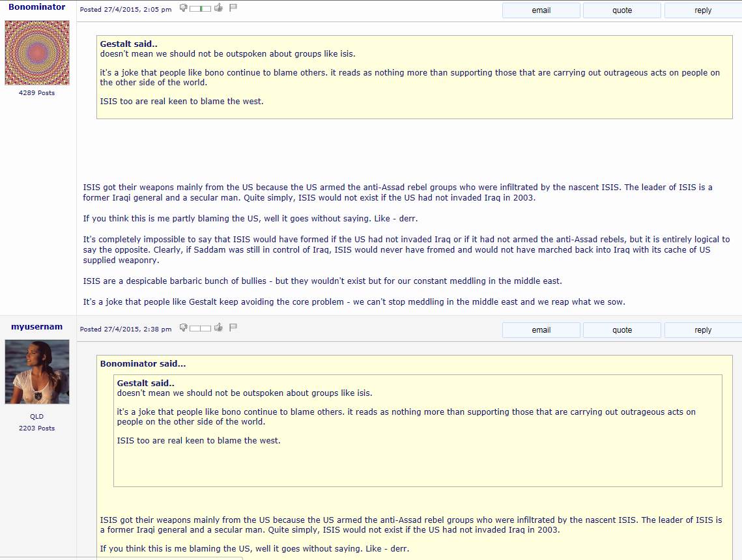This screenshot has width=742, height=560.
Task: Email myusernam using the email button
Action: tap(541, 330)
